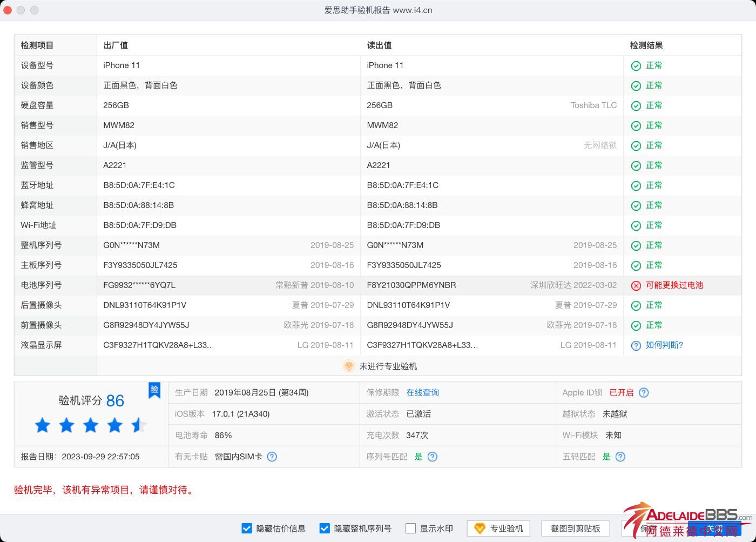Click help icon beside 序列号匹配
The image size is (756, 542).
coord(433,457)
